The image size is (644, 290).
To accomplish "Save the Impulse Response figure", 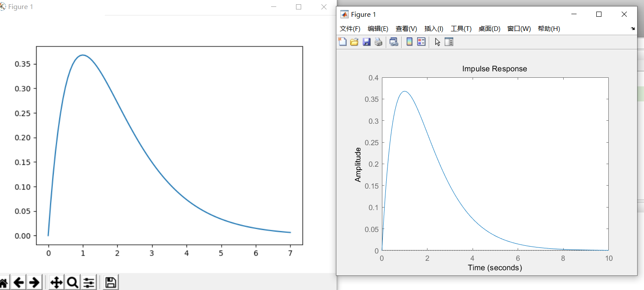I will tap(366, 42).
